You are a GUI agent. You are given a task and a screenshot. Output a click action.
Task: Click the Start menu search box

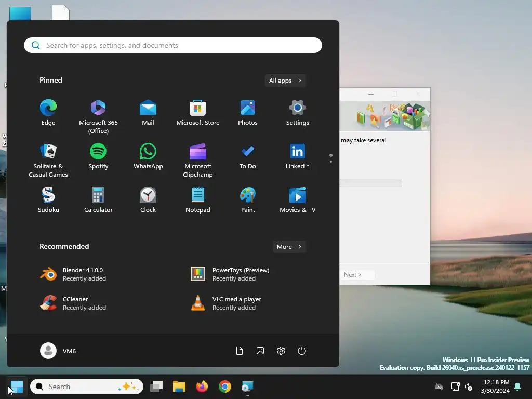pos(173,46)
